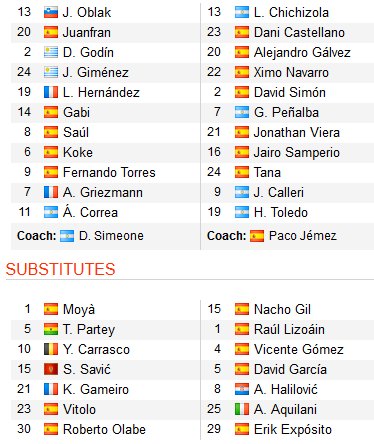Open A. Griezmann player link
The height and width of the screenshot is (444, 374).
(103, 193)
